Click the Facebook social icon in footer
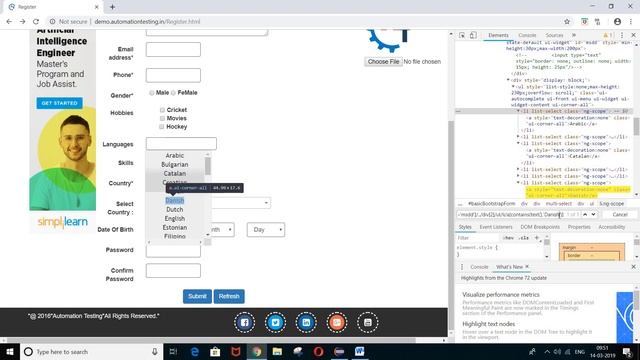The image size is (640, 360). coord(244,322)
